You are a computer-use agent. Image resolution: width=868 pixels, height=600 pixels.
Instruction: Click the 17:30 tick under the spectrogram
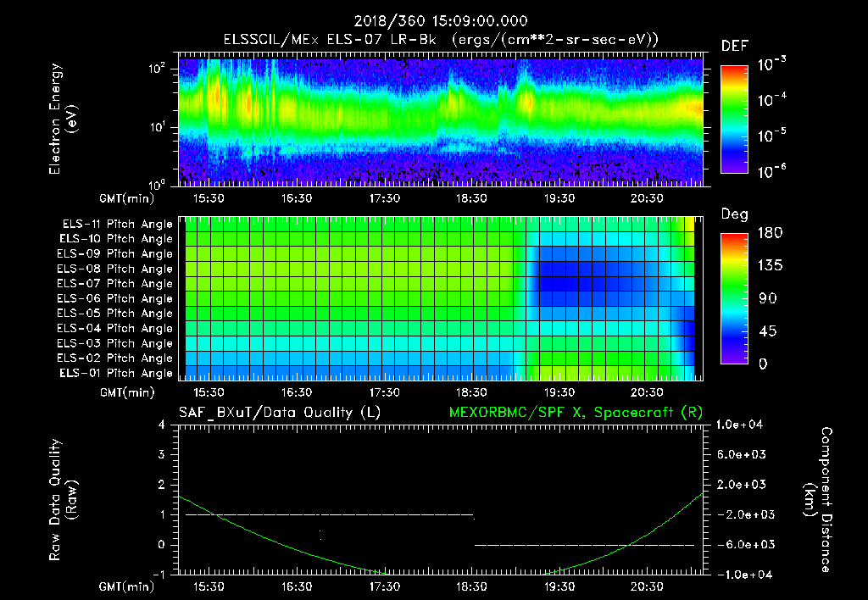point(384,198)
